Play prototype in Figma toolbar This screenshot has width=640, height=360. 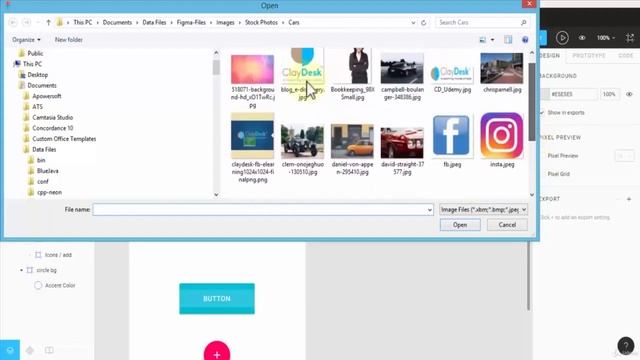[x=562, y=38]
